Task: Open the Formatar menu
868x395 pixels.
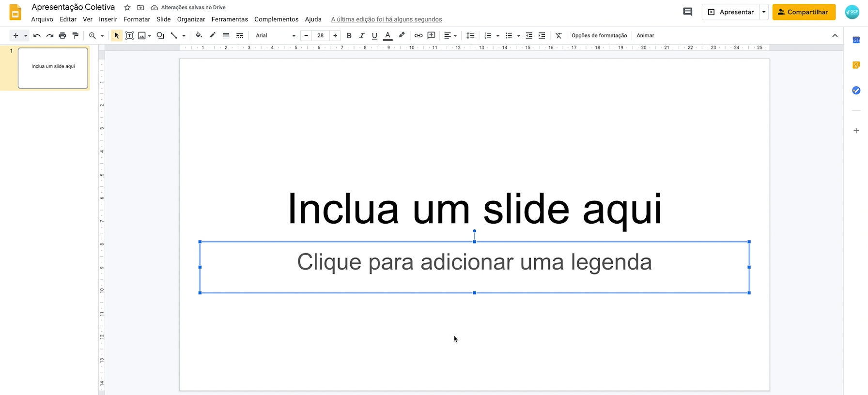Action: coord(137,19)
